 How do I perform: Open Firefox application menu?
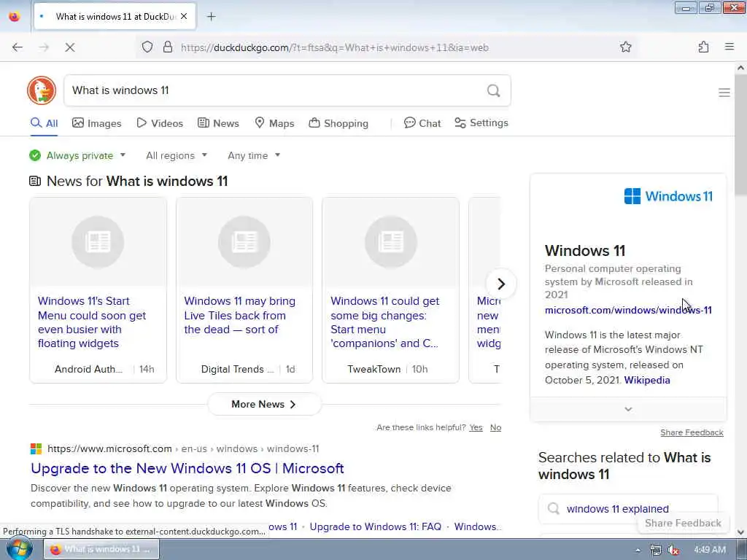729,47
